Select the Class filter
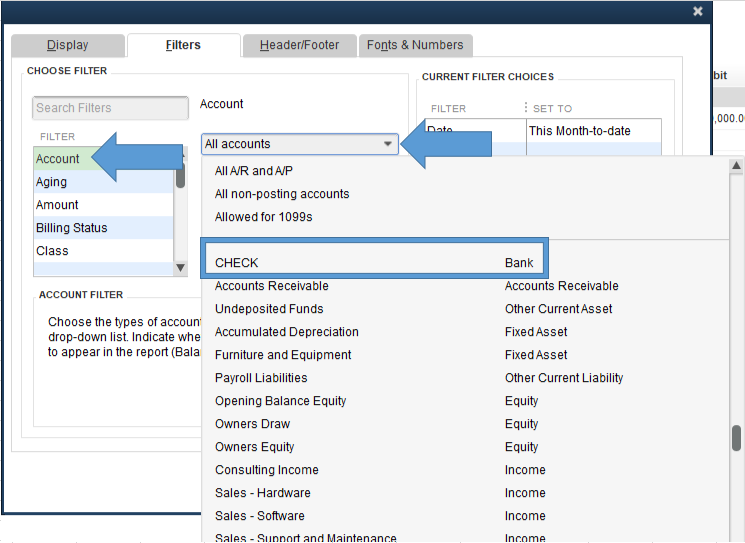The height and width of the screenshot is (543, 745). pos(52,251)
